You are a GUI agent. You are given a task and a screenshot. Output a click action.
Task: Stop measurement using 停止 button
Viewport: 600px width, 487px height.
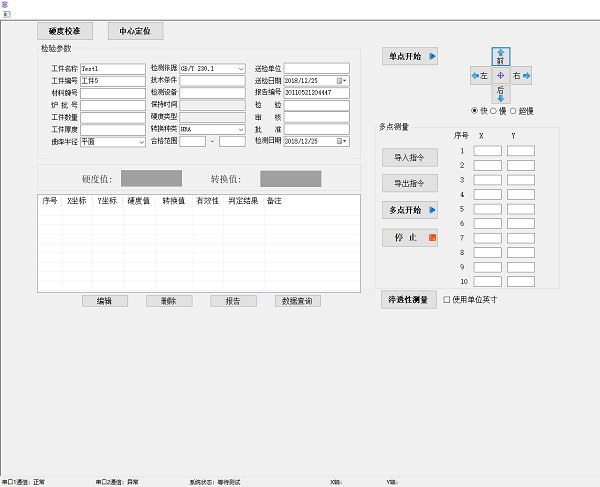coord(410,238)
